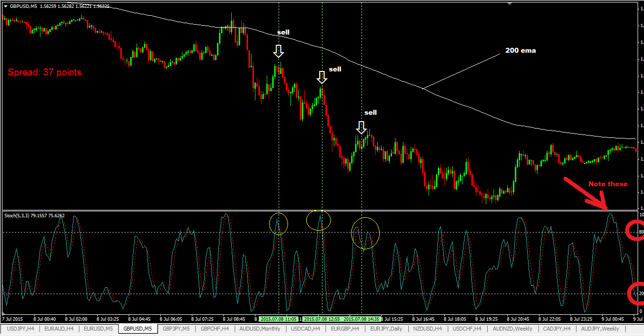Image resolution: width=644 pixels, height=336 pixels.
Task: Open the NZDUSD,H4 chart tab
Action: 428,329
